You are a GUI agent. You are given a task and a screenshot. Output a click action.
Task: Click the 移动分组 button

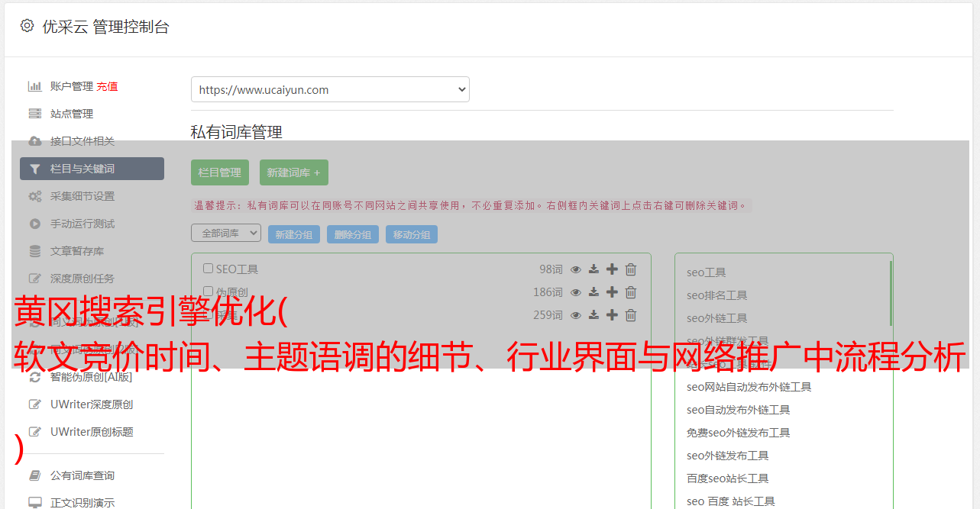coord(412,234)
